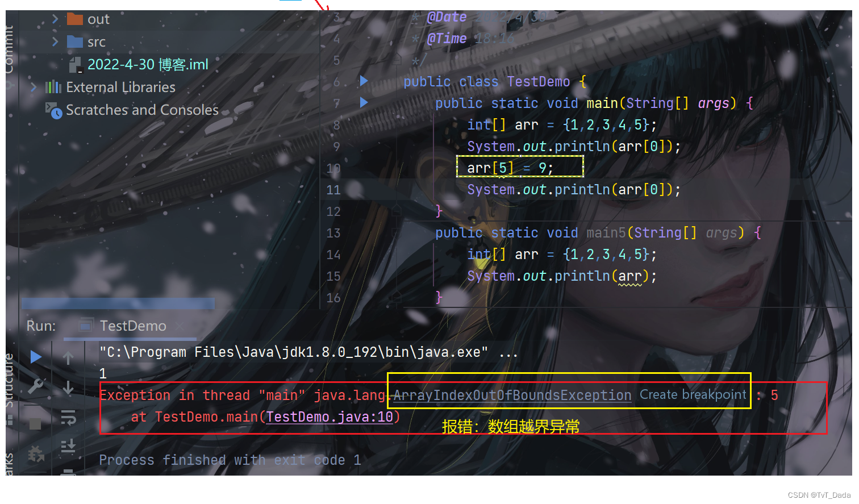Click line number 11 in the gutter
The image size is (859, 504).
pyautogui.click(x=333, y=190)
